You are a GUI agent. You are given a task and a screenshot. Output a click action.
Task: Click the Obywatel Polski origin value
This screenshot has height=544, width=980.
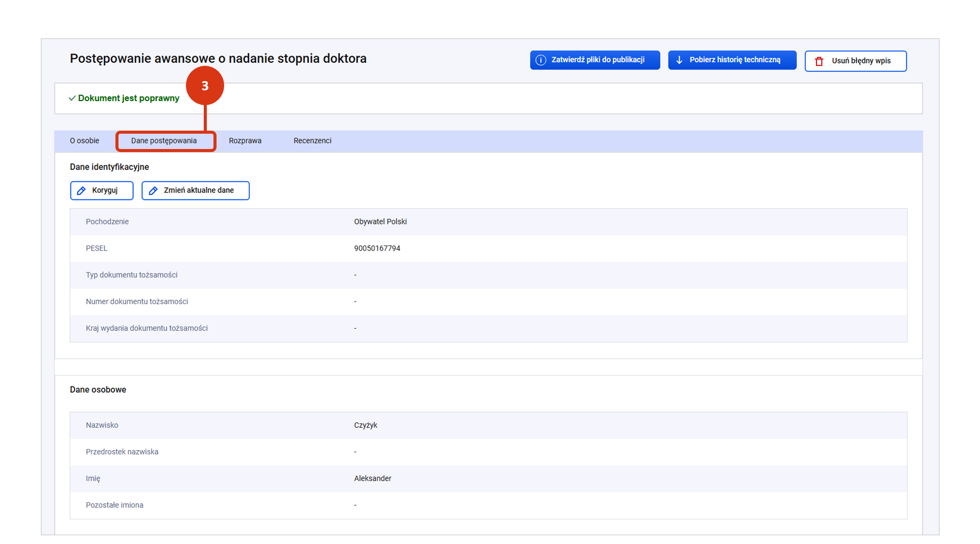point(380,221)
